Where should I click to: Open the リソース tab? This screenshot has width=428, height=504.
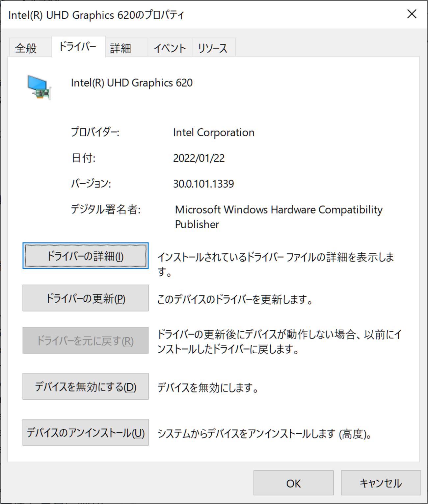tap(213, 48)
